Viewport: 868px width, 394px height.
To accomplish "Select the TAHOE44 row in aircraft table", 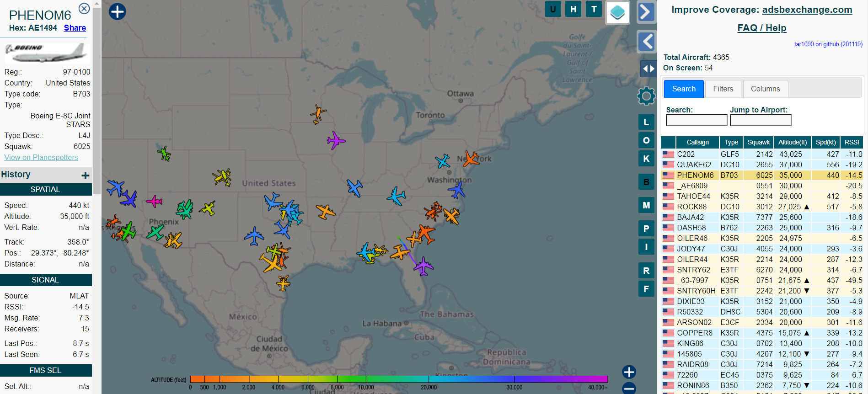I will pyautogui.click(x=762, y=197).
